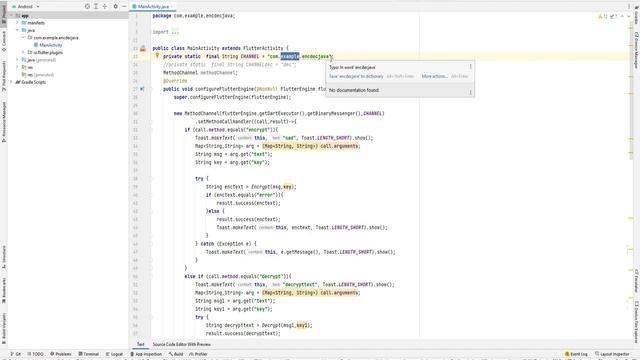Viewport: 640px width, 360px height.
Task: Open the Android project view dropdown
Action: [x=25, y=7]
